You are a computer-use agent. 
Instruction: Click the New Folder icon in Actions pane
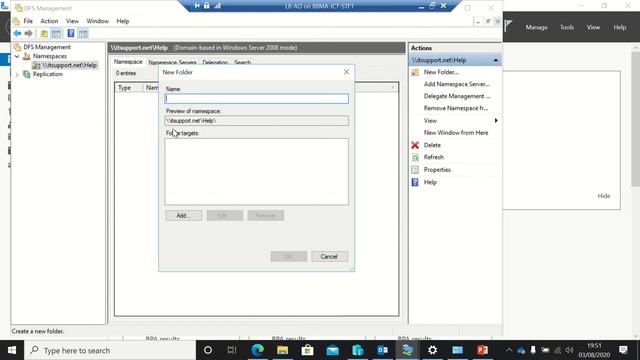point(415,72)
